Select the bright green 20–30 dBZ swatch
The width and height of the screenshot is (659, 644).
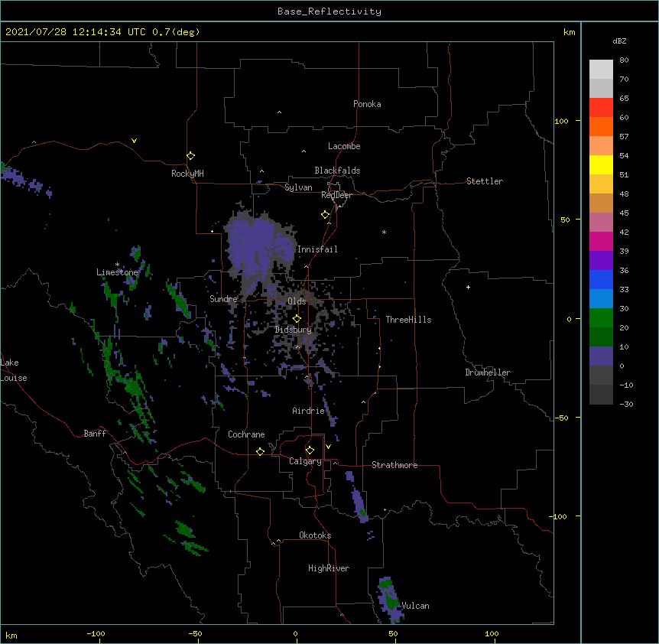click(x=601, y=318)
